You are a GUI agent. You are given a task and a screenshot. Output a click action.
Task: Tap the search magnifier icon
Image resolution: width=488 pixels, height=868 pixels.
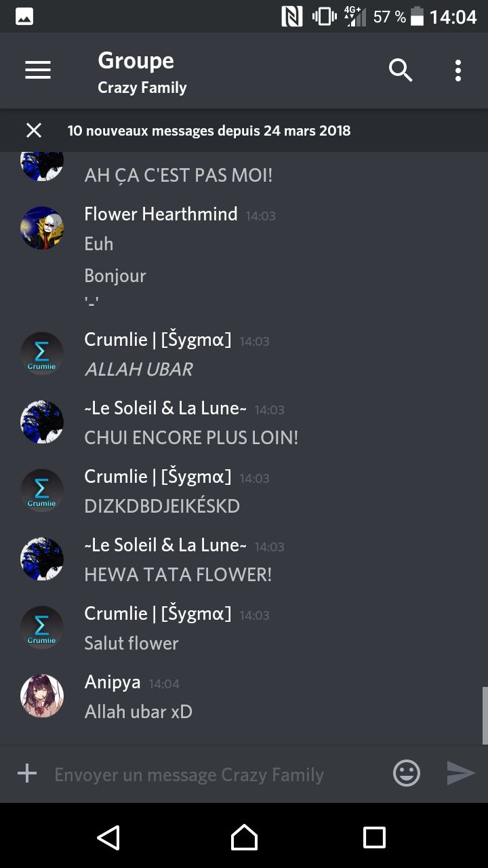pos(400,70)
